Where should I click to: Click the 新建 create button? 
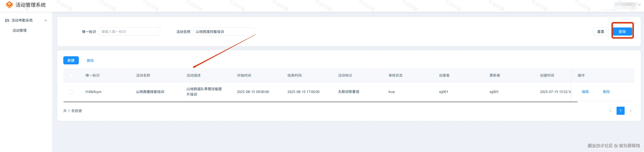(71, 60)
